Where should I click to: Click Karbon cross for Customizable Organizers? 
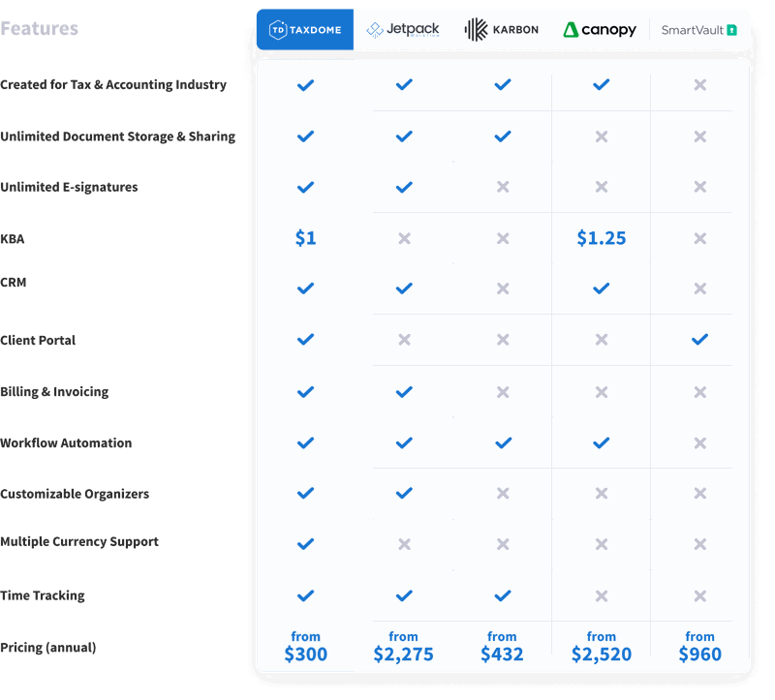(503, 493)
